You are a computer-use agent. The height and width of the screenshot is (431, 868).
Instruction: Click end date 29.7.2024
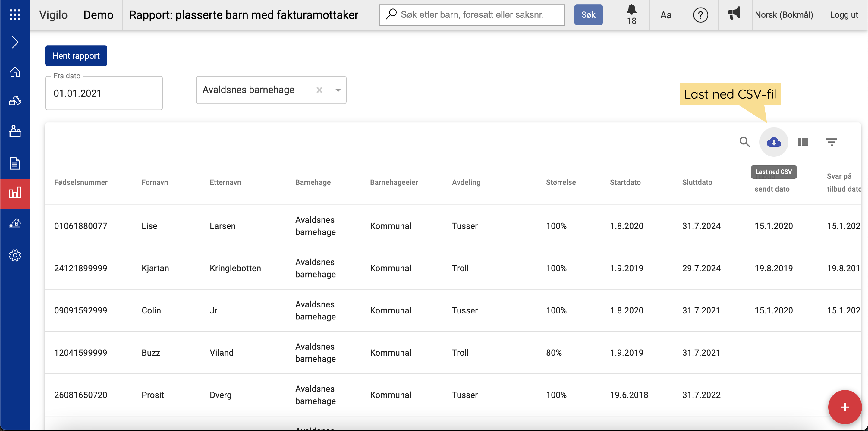(x=701, y=268)
